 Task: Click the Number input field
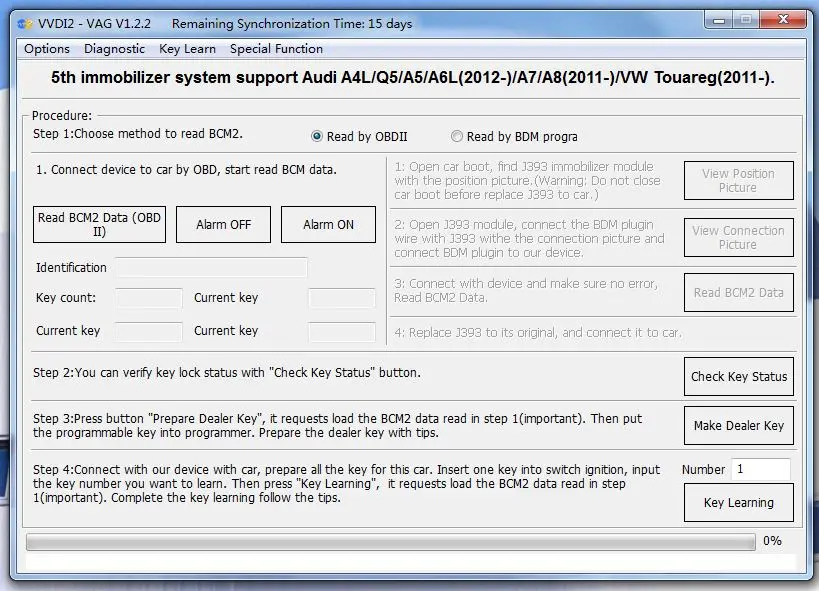760,469
